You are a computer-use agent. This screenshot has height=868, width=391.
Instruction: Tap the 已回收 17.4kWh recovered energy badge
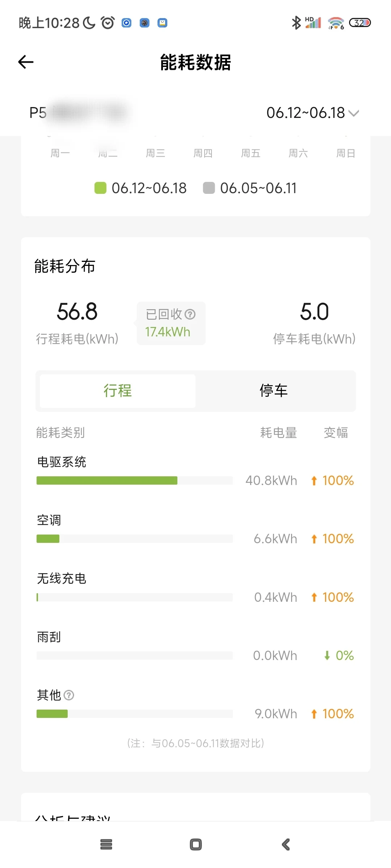(171, 323)
